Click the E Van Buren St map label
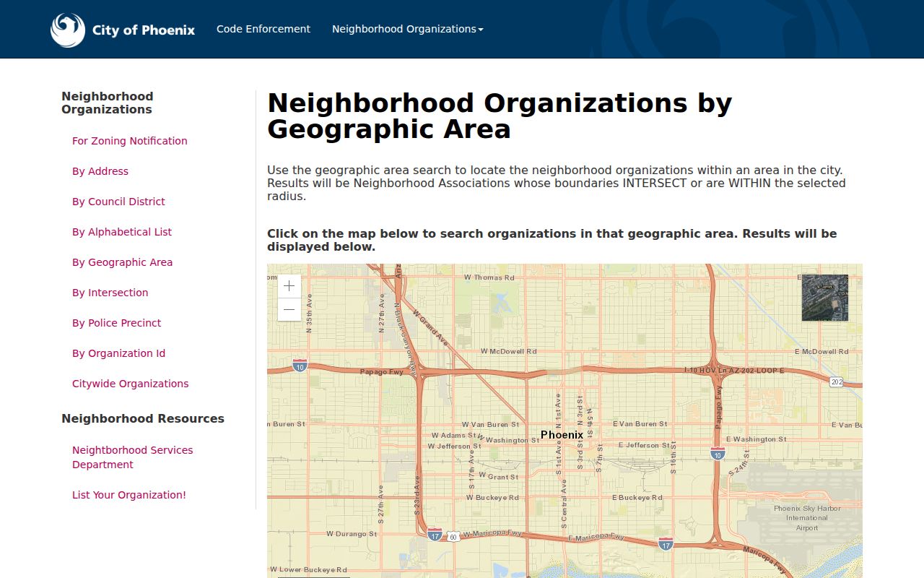This screenshot has width=924, height=578. (640, 424)
